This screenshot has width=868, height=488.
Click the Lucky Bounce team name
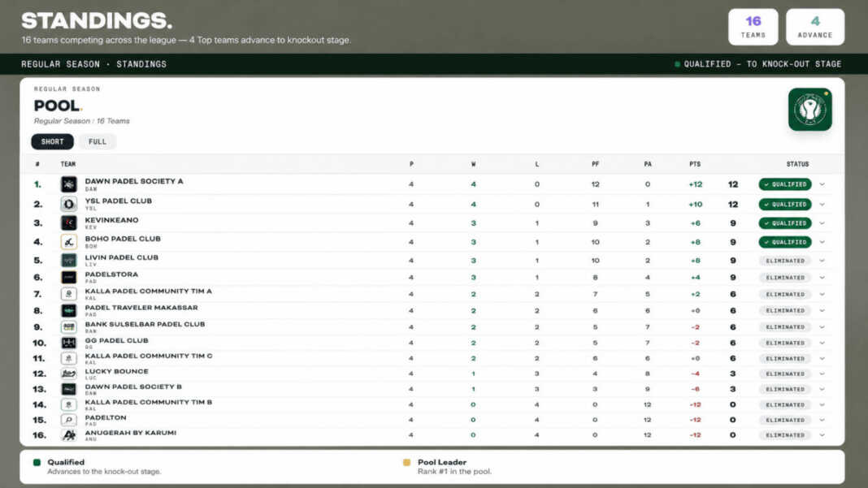pos(117,371)
